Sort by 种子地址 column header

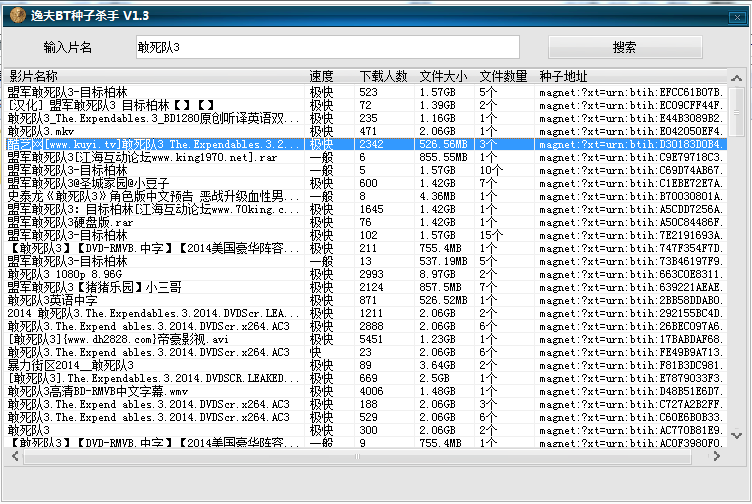(563, 76)
